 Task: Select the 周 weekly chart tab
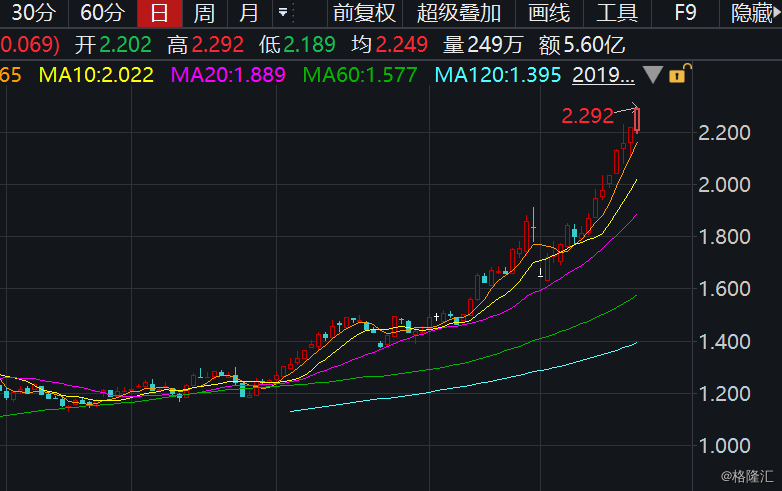point(204,13)
